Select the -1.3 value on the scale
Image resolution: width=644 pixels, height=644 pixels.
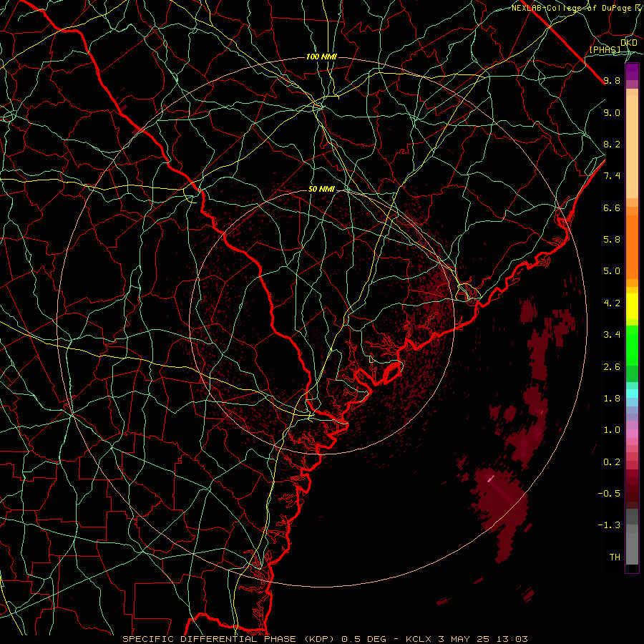click(609, 525)
